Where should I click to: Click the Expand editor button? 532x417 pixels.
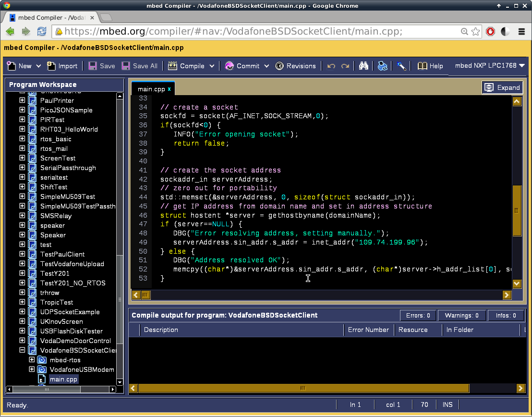pos(502,87)
